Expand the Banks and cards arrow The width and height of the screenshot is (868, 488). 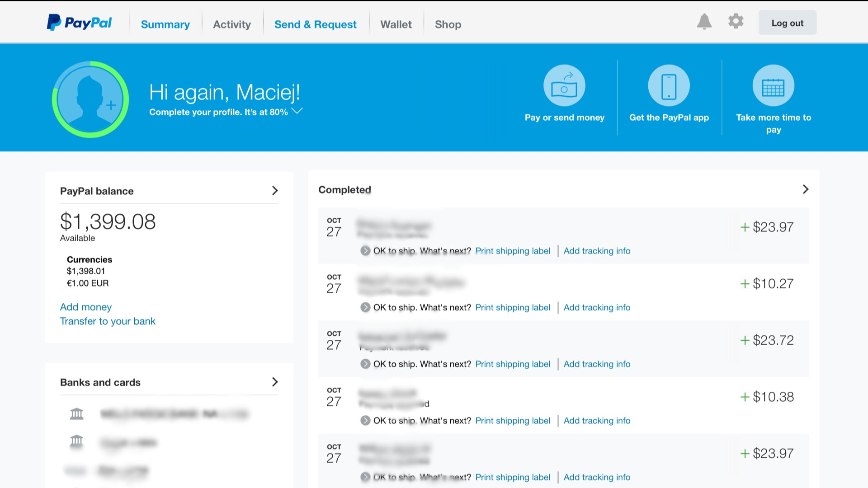[274, 382]
